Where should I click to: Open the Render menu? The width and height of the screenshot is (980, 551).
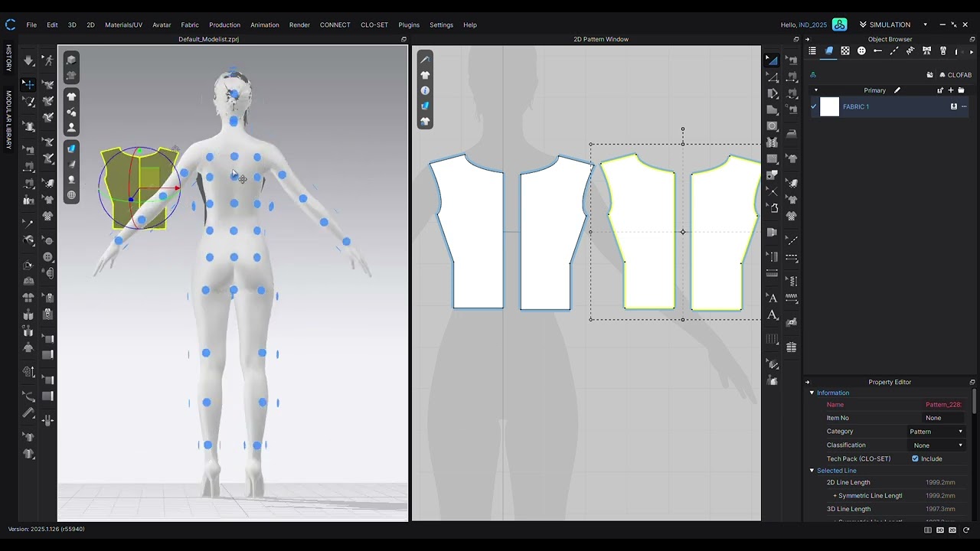point(299,24)
